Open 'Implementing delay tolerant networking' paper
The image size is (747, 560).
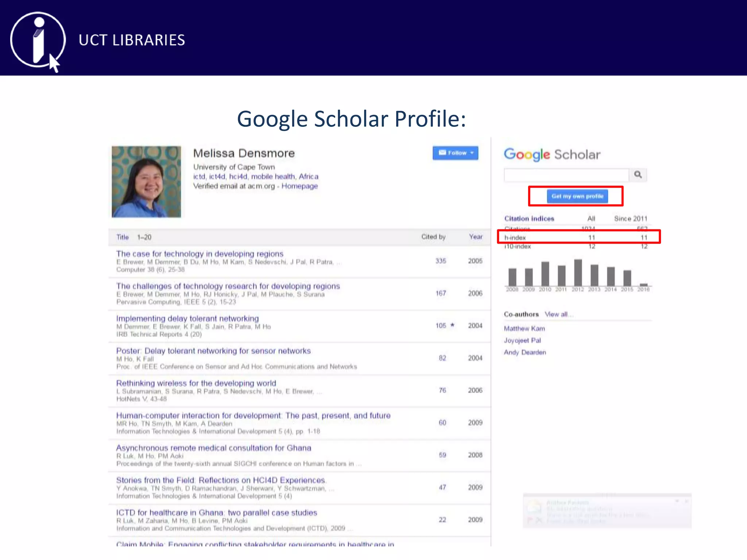pos(187,318)
